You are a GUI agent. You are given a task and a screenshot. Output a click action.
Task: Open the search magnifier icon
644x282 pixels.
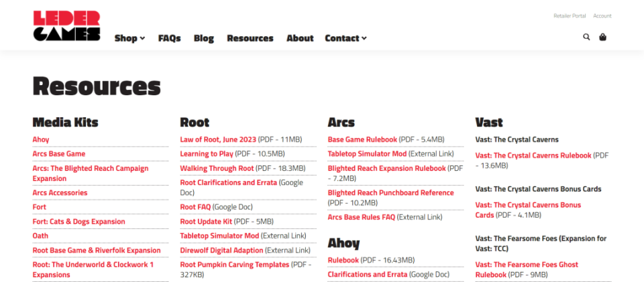tap(586, 38)
